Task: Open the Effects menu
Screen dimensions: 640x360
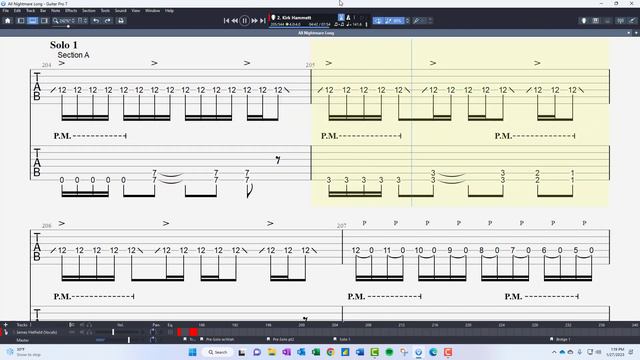Action: click(x=71, y=11)
